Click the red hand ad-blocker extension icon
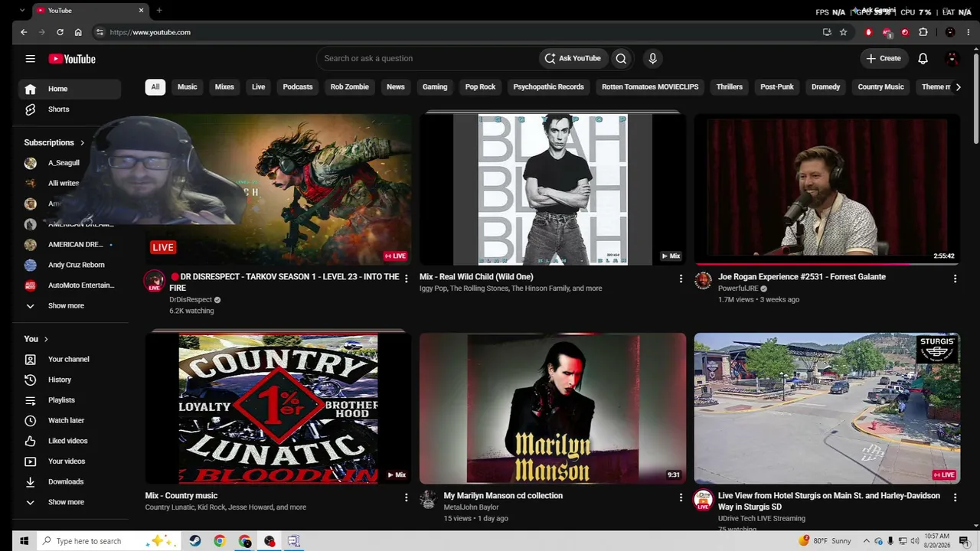 tap(868, 32)
